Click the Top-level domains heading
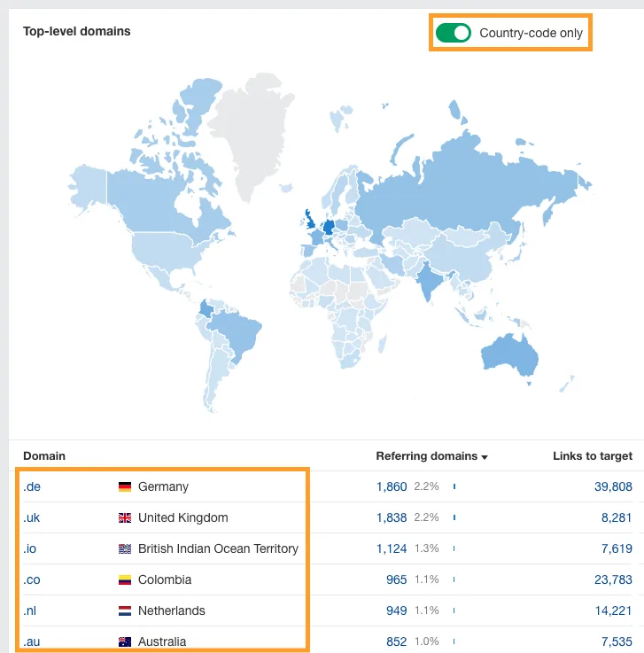 (x=76, y=31)
